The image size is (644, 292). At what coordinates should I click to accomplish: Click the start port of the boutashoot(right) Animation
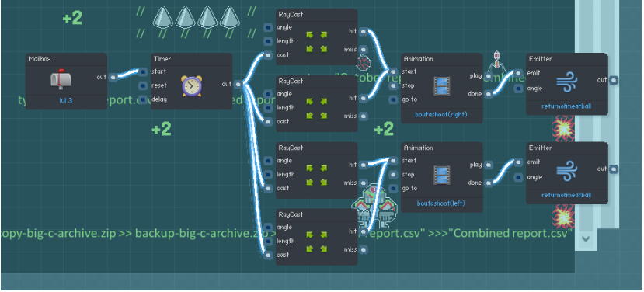click(x=394, y=72)
